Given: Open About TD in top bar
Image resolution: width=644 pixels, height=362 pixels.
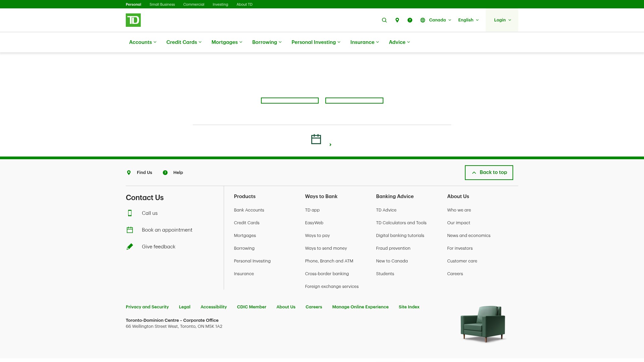Looking at the screenshot, I should [244, 4].
